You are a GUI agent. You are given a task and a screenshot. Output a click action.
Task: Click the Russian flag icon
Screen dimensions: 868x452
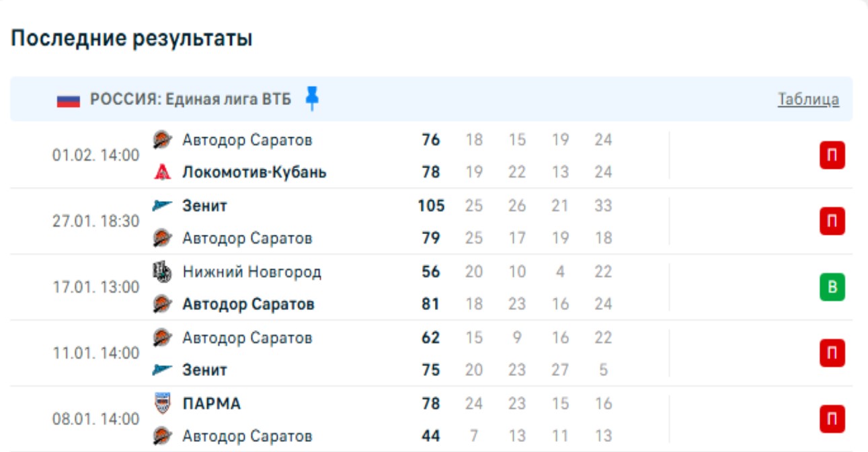pyautogui.click(x=69, y=100)
